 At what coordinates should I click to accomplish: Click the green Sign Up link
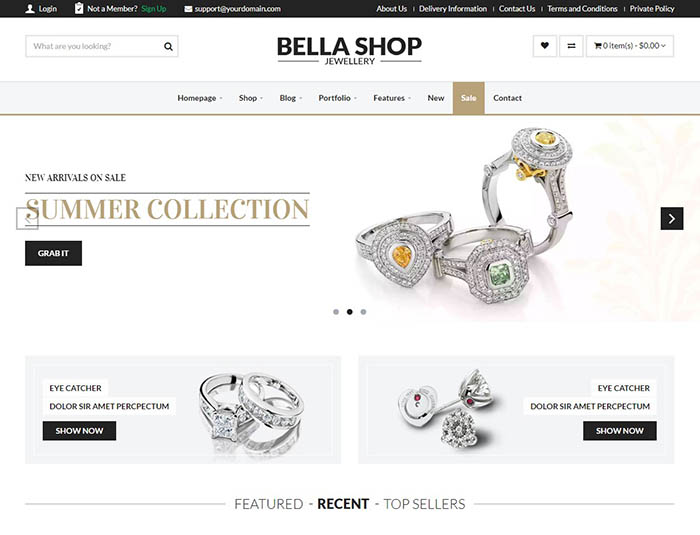(x=154, y=8)
